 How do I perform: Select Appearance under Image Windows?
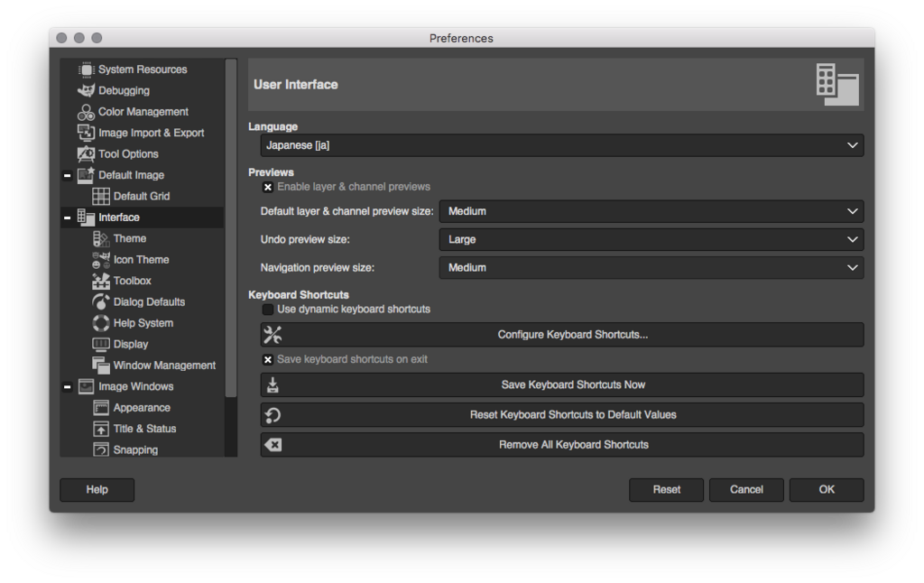[142, 408]
